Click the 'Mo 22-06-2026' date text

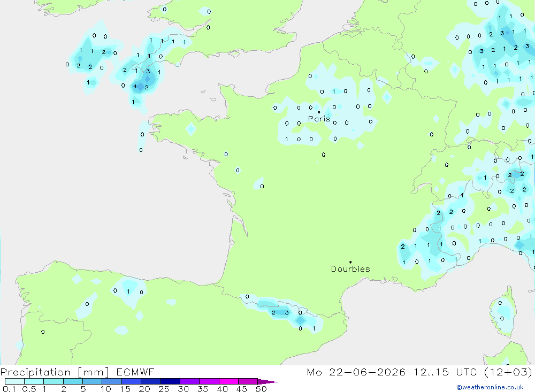pos(356,372)
